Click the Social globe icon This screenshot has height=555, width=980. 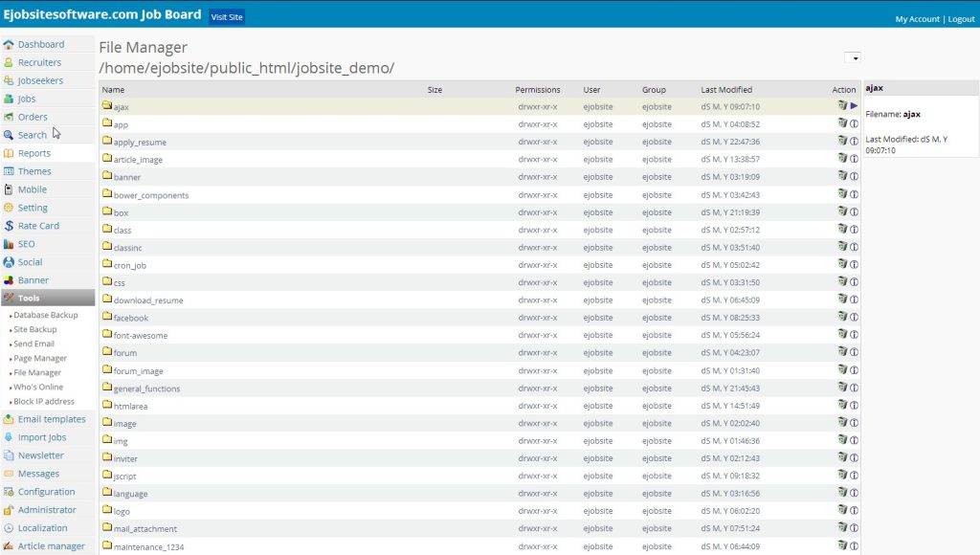click(x=8, y=262)
